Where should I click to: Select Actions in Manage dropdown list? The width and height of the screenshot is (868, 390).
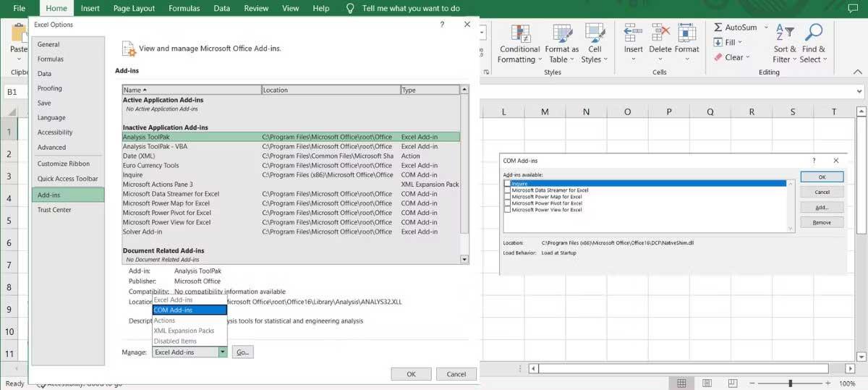[190, 321]
